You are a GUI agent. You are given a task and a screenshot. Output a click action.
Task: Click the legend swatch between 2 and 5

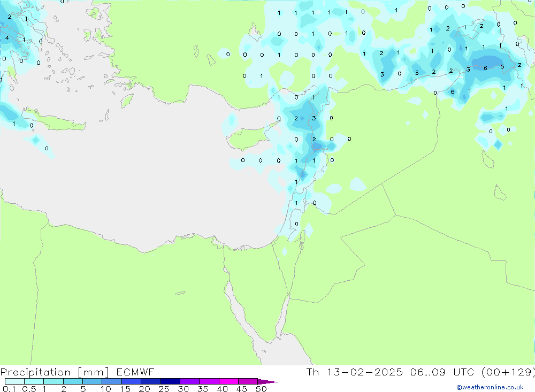point(73,381)
